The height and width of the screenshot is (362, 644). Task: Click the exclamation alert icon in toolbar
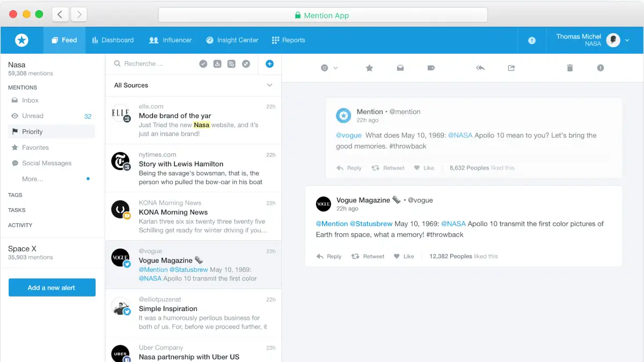[601, 68]
